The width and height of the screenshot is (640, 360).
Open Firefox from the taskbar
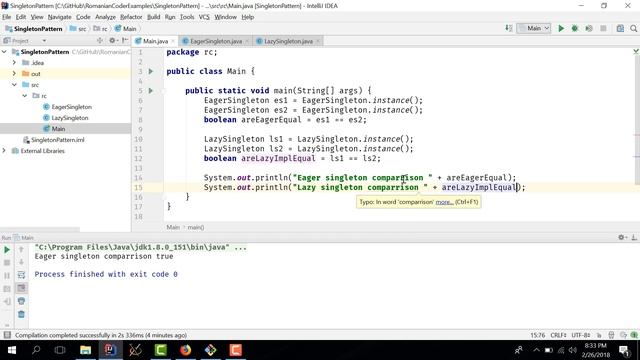[186, 350]
